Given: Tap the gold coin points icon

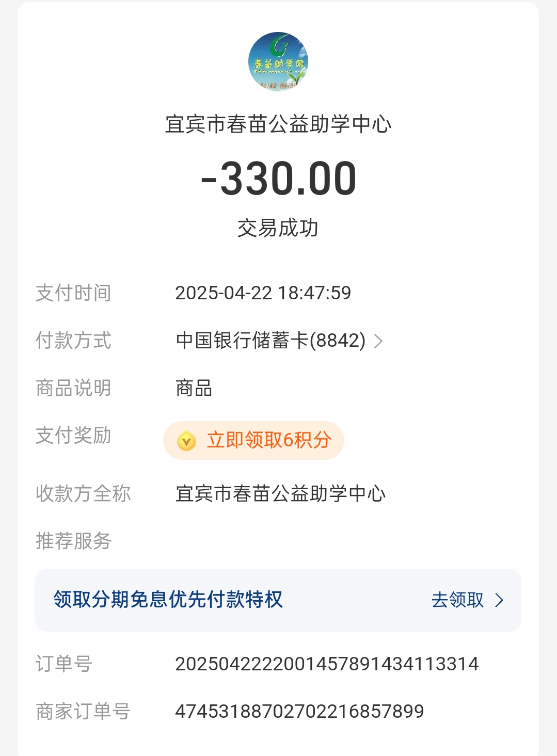Looking at the screenshot, I should point(186,441).
